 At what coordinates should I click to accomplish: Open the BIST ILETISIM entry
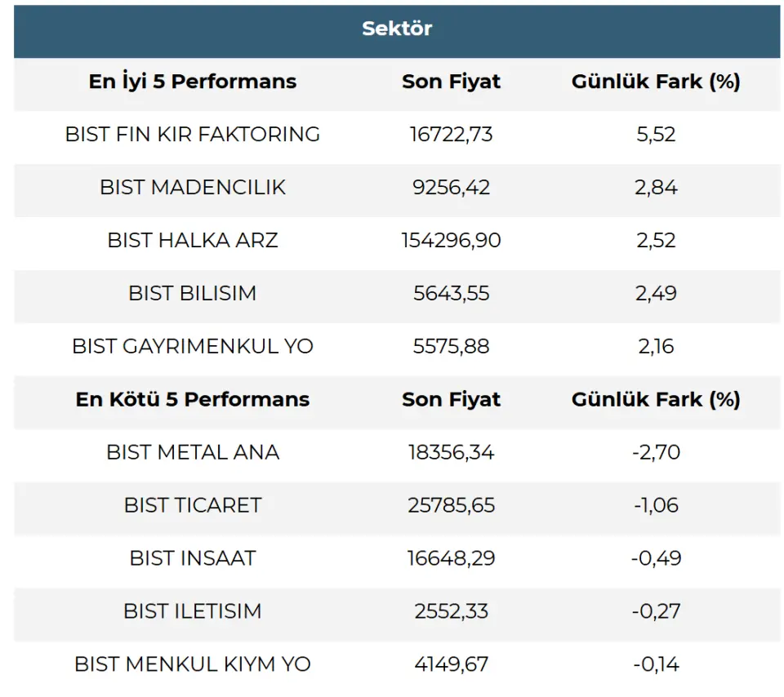[193, 611]
